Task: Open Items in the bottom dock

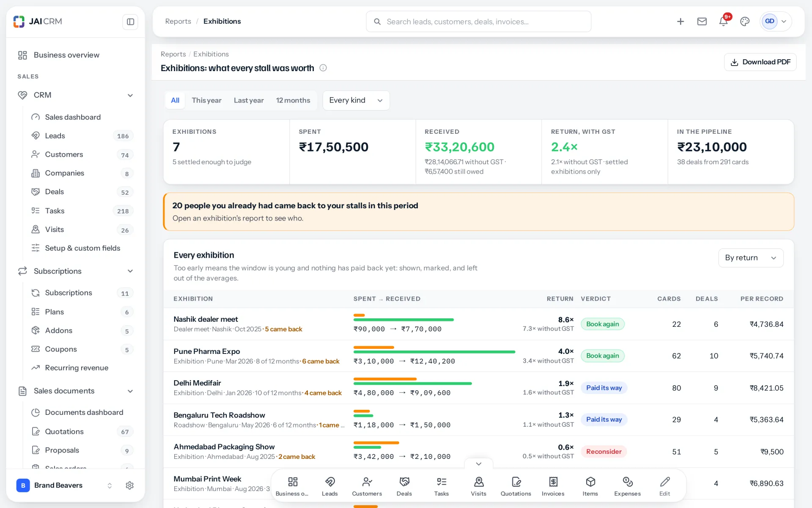Action: coord(590,486)
